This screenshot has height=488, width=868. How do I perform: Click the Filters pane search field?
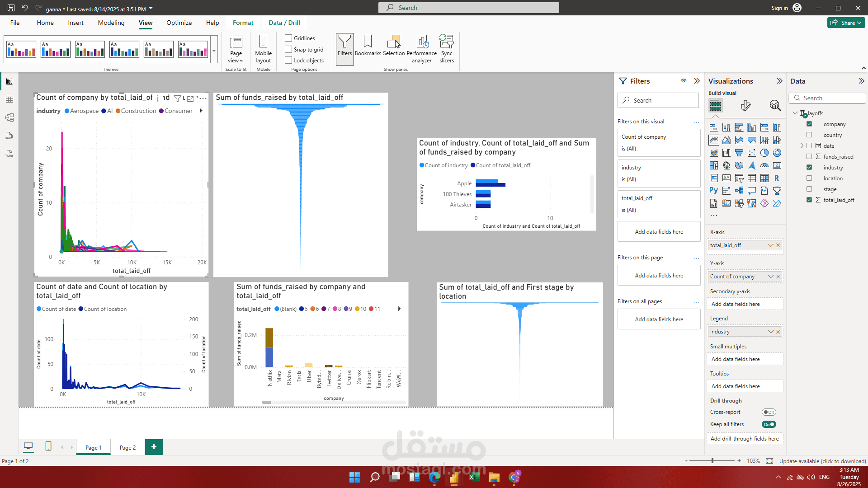pyautogui.click(x=658, y=100)
